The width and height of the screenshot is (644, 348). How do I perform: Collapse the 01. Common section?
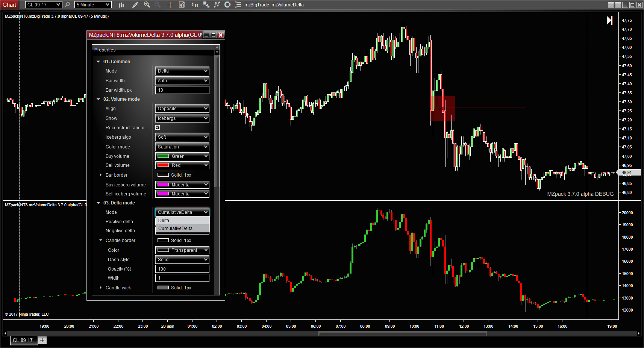98,62
